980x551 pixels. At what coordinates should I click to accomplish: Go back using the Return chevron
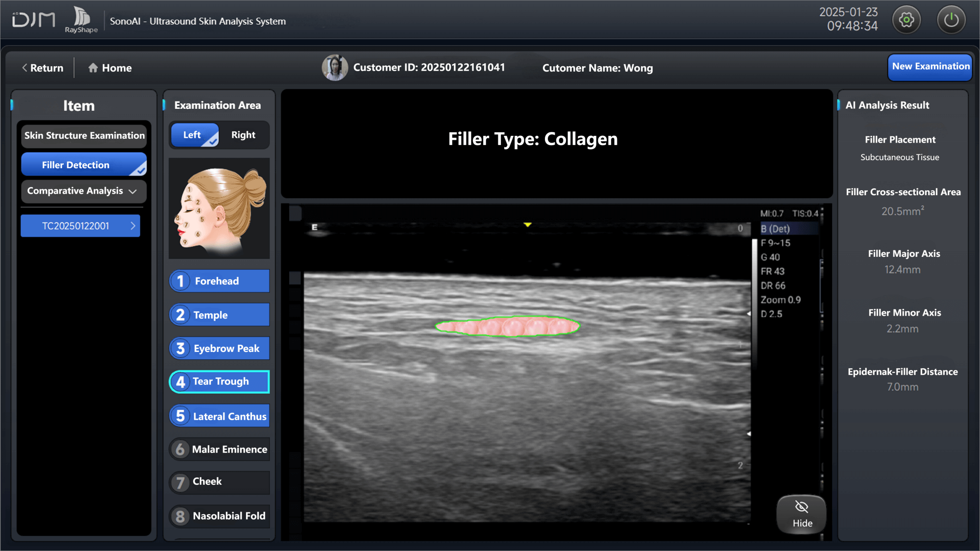click(x=24, y=68)
